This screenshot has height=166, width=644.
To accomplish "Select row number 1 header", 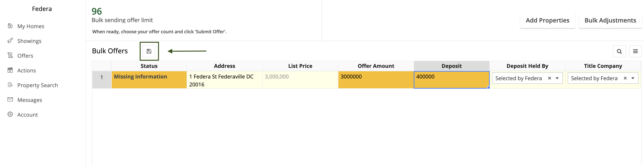I will [102, 80].
